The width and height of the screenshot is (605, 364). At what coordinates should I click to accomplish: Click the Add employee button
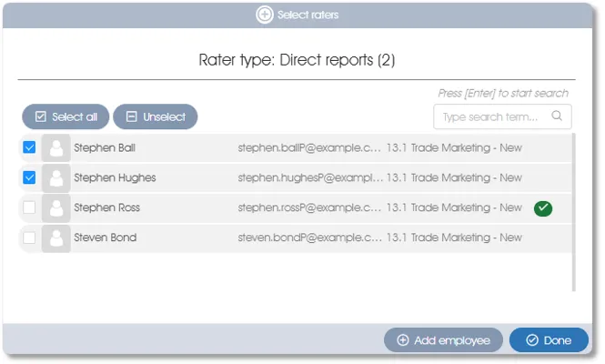click(443, 340)
